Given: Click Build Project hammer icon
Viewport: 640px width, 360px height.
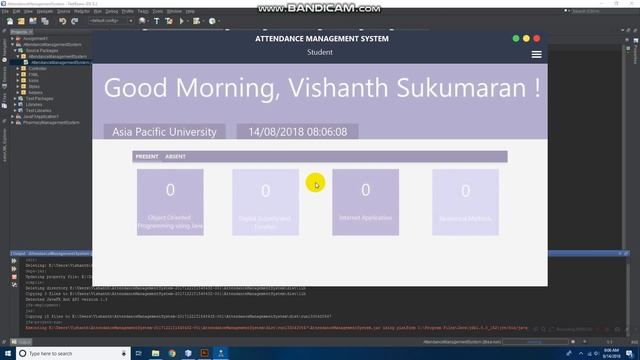Looking at the screenshot, I should (157, 21).
